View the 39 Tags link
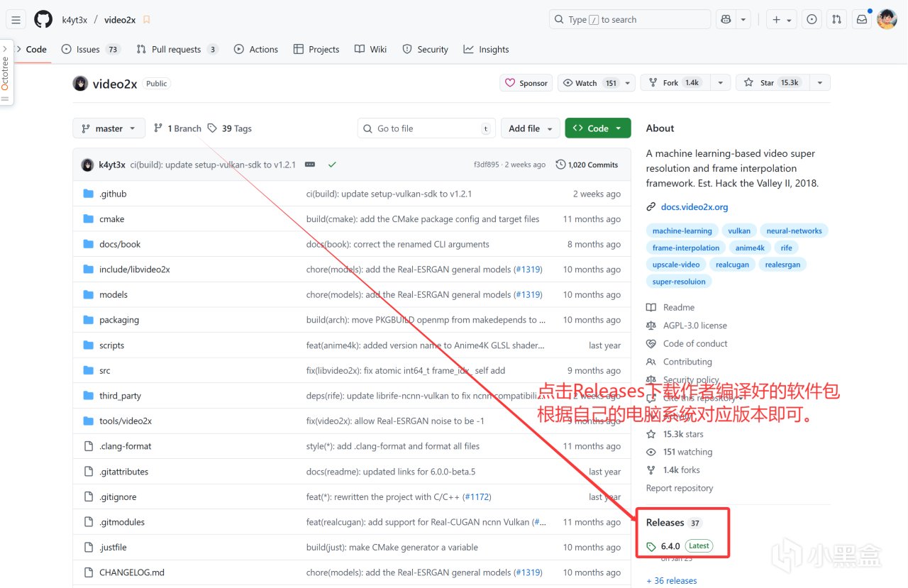 [x=230, y=128]
